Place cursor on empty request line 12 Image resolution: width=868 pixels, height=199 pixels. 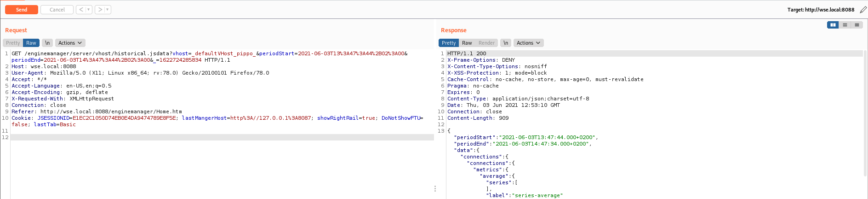click(x=222, y=137)
